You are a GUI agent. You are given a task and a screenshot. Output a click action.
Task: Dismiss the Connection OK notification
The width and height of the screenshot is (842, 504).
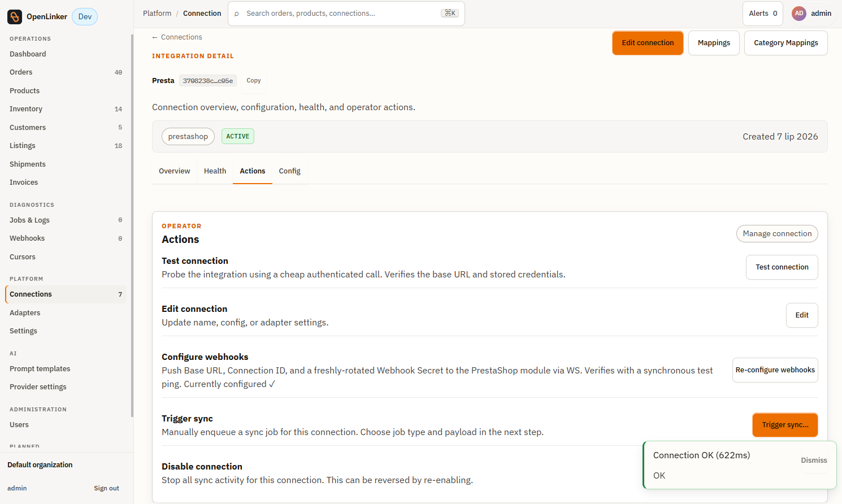tap(814, 460)
